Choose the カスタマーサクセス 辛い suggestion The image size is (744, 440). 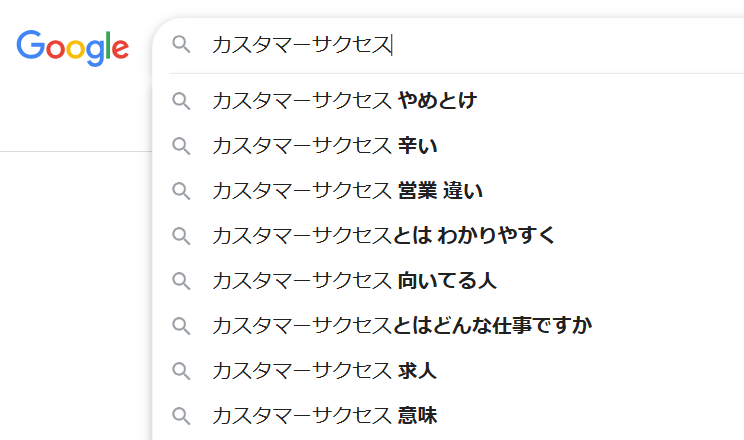tap(325, 145)
